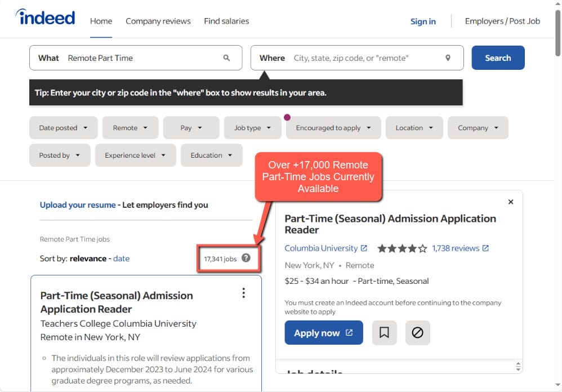The image size is (562, 392).
Task: Expand the Experience level filter
Action: coord(135,155)
